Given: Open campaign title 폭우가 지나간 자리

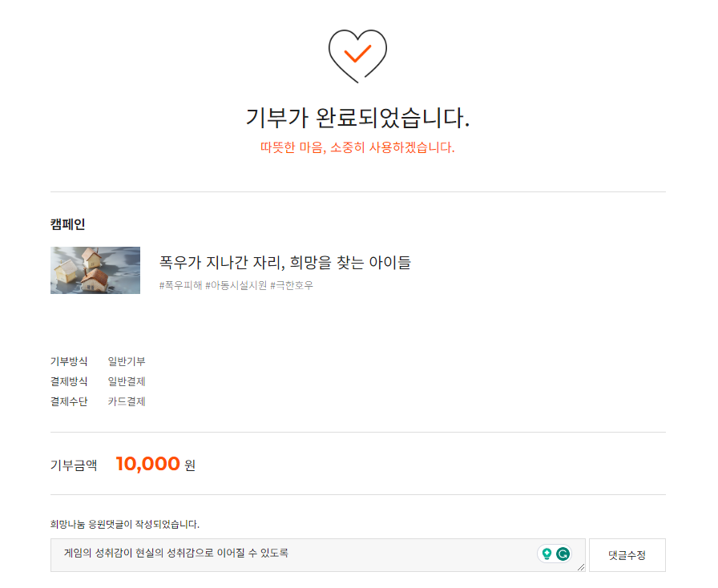Looking at the screenshot, I should [x=285, y=262].
